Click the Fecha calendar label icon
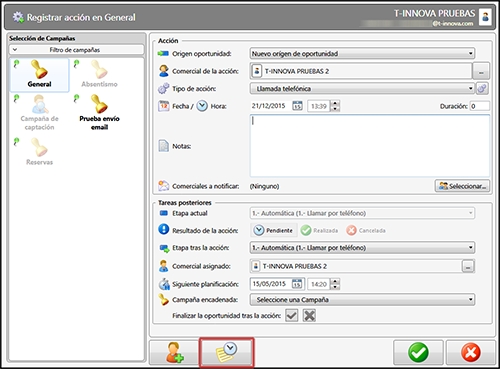500x369 pixels. click(164, 106)
